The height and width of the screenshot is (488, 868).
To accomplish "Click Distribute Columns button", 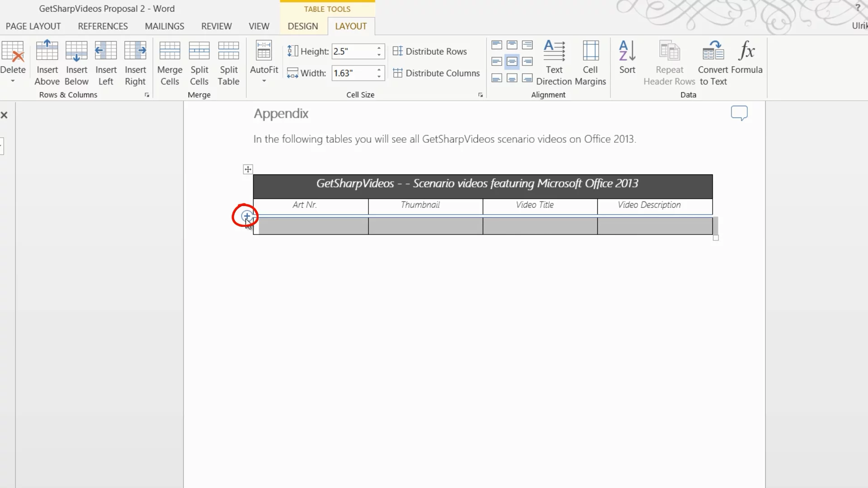I will pos(436,73).
